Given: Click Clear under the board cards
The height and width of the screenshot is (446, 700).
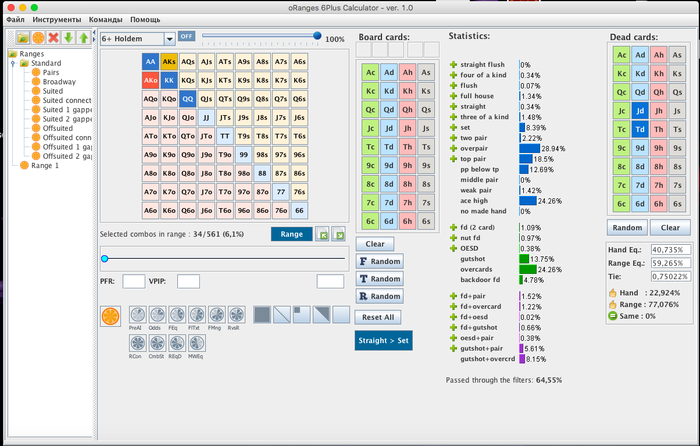Looking at the screenshot, I should point(375,244).
